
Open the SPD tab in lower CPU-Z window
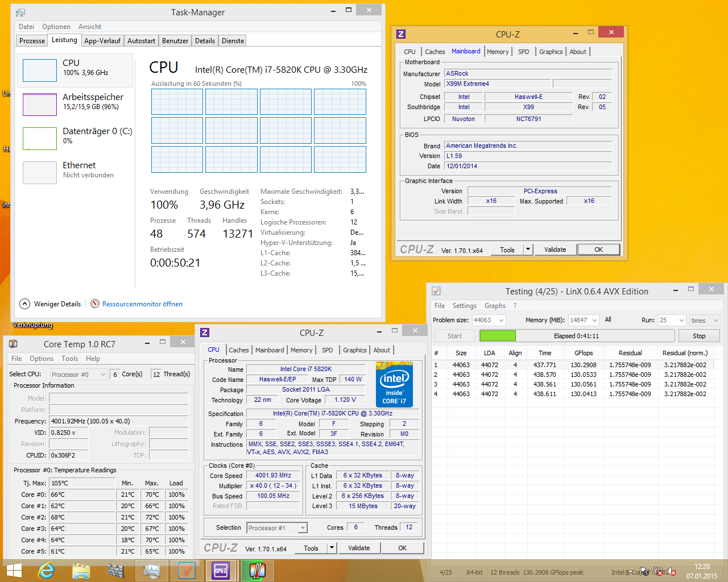[328, 350]
